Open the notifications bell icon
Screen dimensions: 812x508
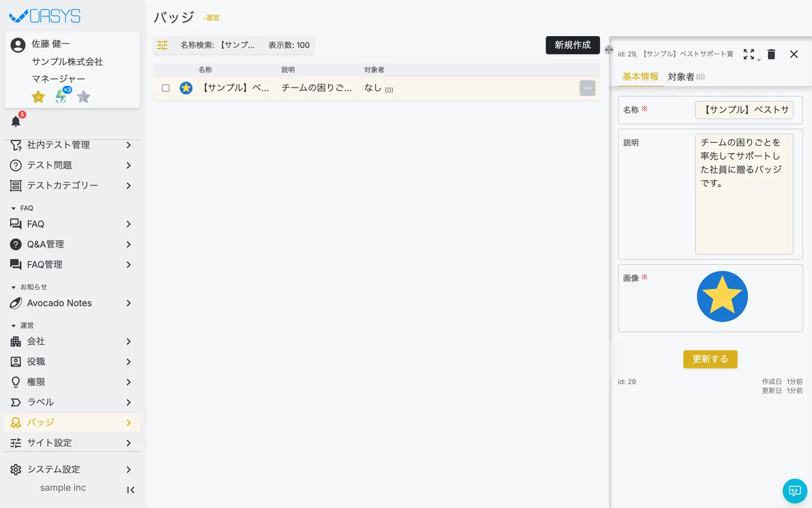(16, 121)
